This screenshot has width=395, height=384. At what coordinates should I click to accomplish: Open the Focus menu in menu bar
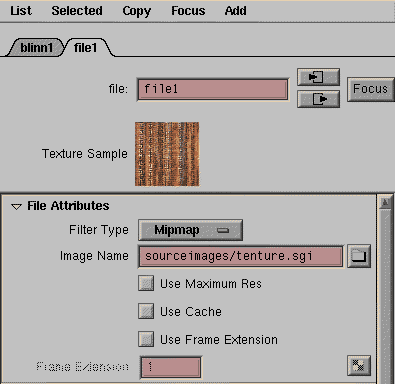188,11
